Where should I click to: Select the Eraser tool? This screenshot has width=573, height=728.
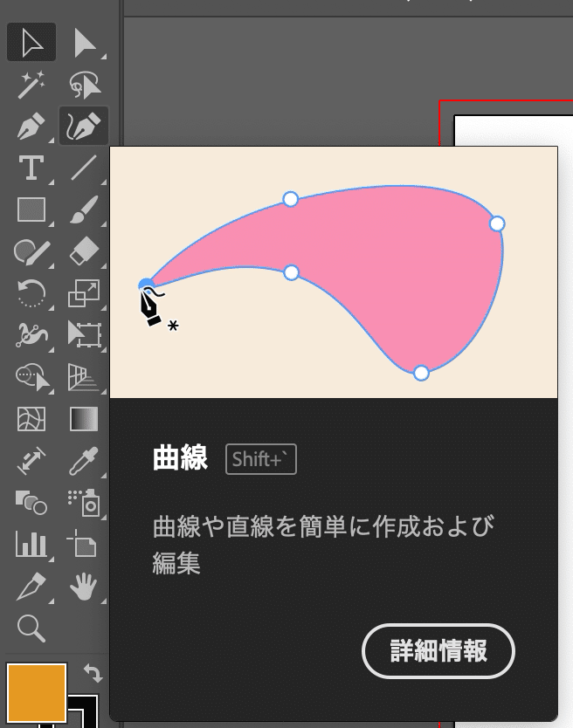(x=84, y=251)
